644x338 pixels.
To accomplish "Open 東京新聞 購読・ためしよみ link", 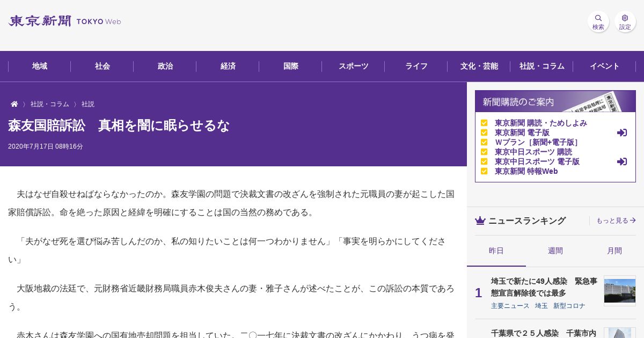I will [541, 123].
